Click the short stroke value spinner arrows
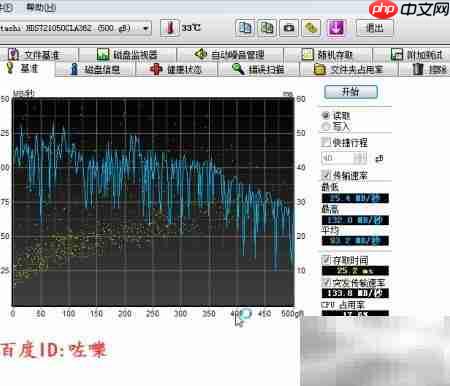This screenshot has height=386, width=450. [x=359, y=158]
